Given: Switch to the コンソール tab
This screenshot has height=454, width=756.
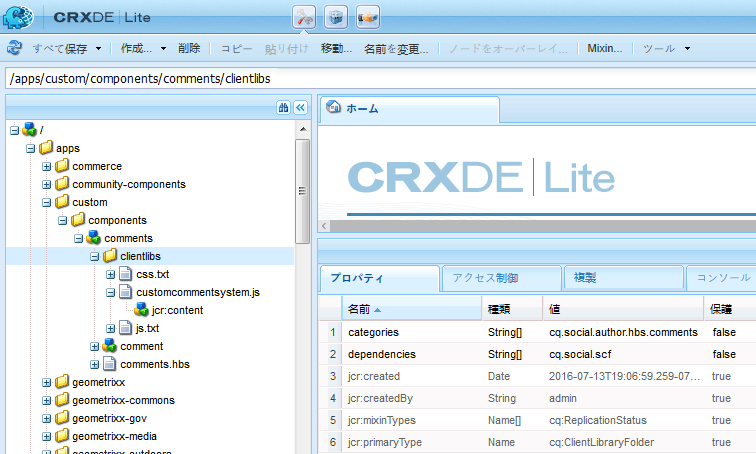Looking at the screenshot, I should coord(722,278).
